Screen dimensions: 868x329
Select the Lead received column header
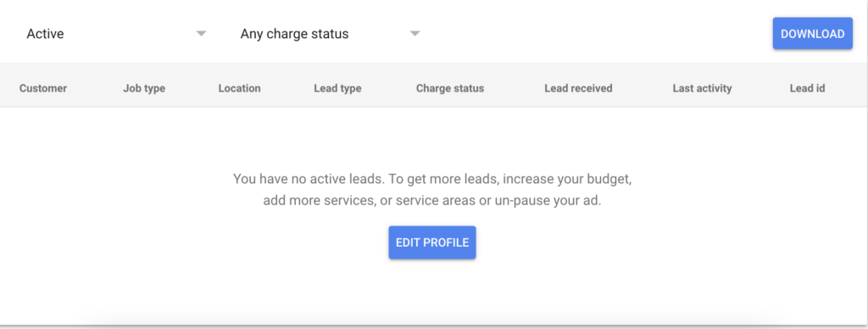pos(578,88)
